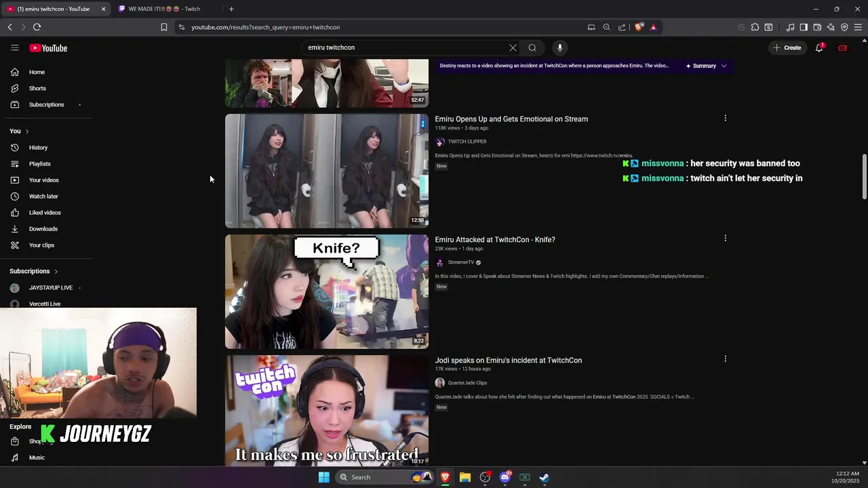Open options for Emiru Opens Up video
The height and width of the screenshot is (488, 868).
pyautogui.click(x=725, y=118)
